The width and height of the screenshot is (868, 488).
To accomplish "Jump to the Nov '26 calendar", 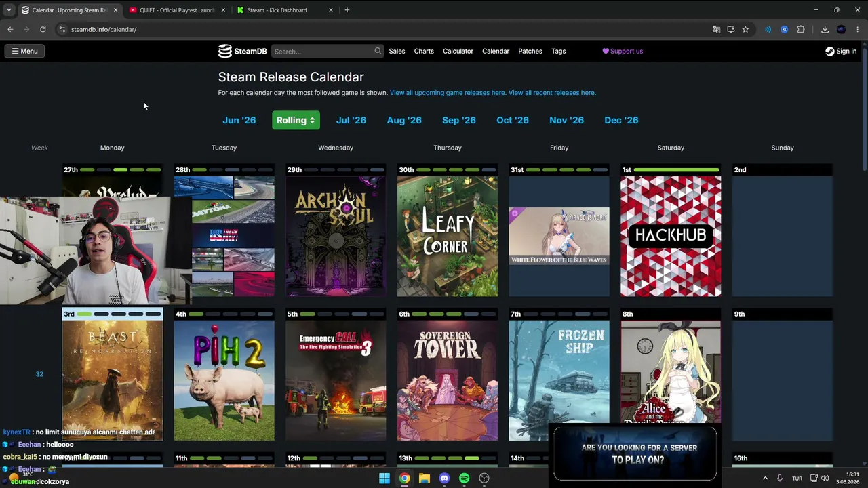I will [567, 120].
